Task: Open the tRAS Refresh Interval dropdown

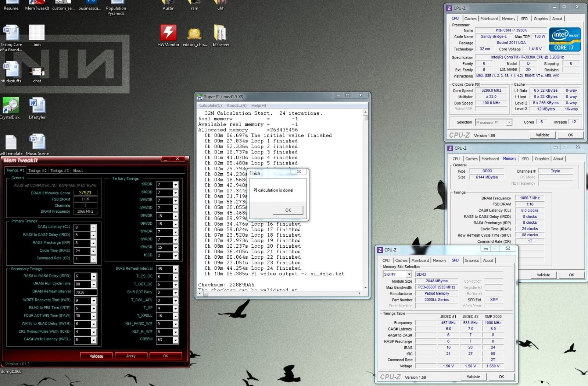Action: [176, 269]
